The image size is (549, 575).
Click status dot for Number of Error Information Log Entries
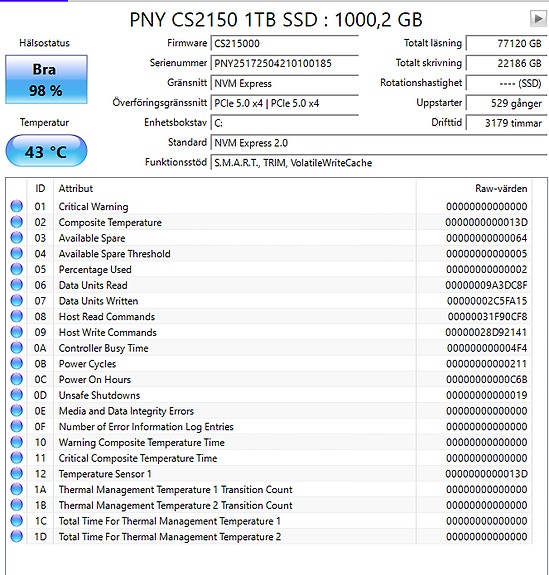(x=17, y=426)
